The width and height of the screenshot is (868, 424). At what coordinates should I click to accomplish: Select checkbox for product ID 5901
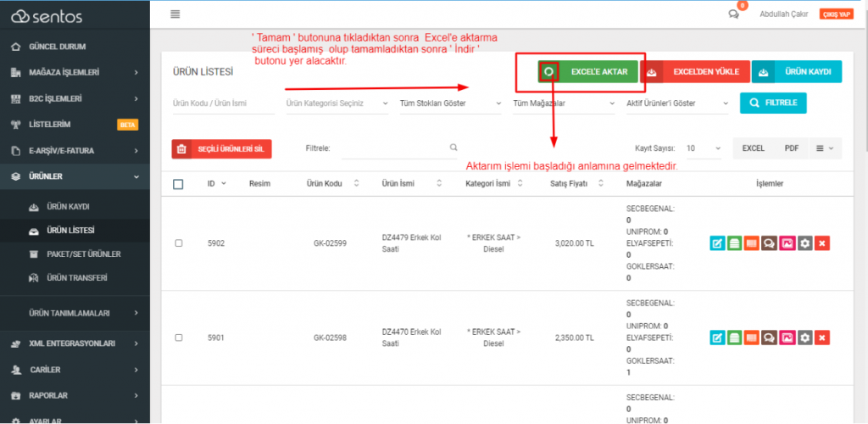[178, 338]
